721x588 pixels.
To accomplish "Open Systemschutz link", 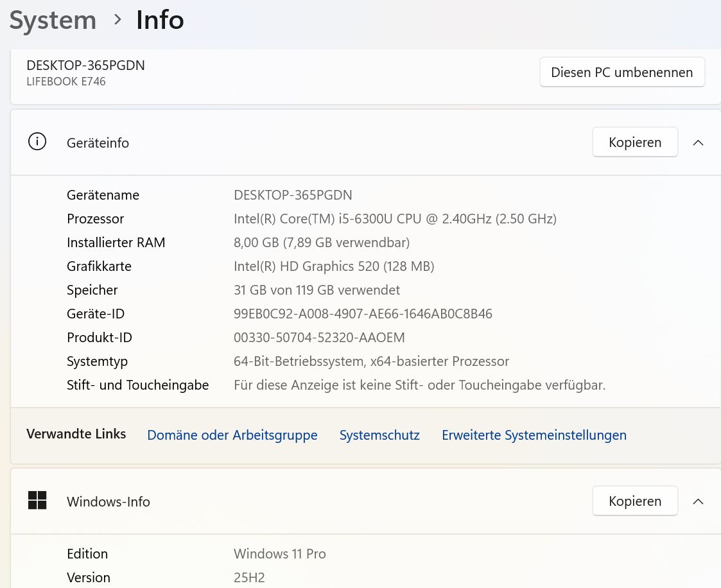I will (x=379, y=435).
